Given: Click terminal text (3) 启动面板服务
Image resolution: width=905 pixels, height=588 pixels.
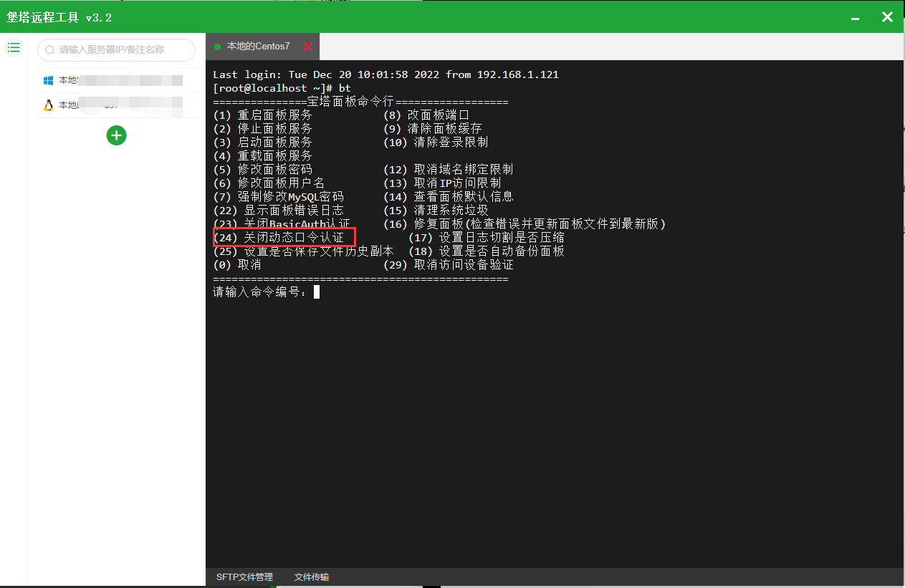Looking at the screenshot, I should point(263,143).
